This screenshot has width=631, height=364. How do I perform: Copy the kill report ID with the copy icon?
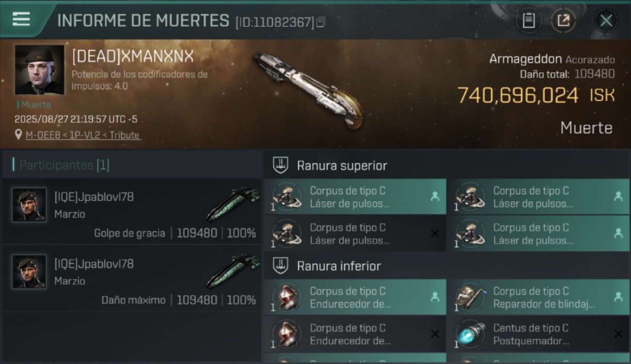320,22
